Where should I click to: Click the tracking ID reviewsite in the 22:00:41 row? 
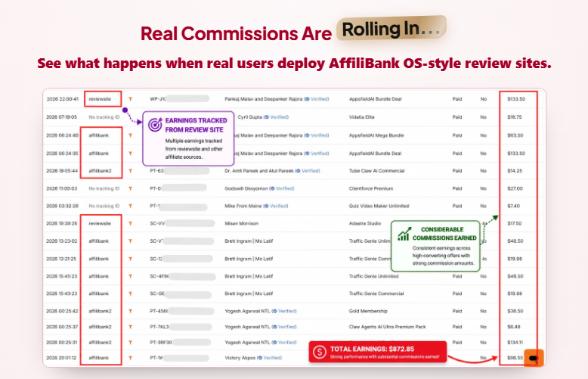pos(100,99)
